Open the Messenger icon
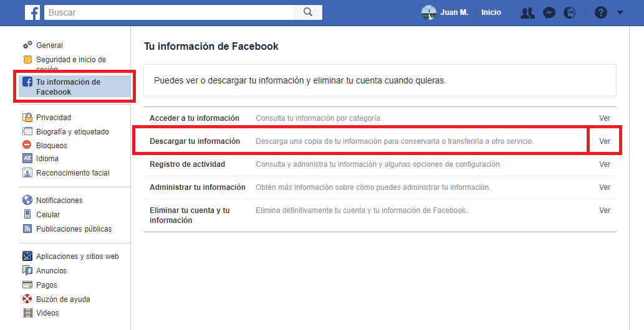 coord(549,13)
